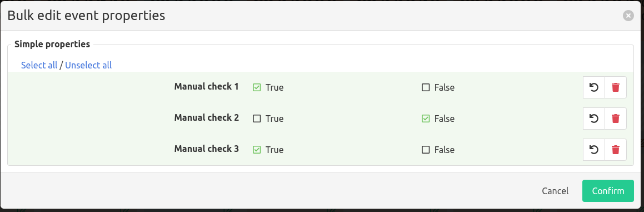Confirm the bulk edit changes

608,191
